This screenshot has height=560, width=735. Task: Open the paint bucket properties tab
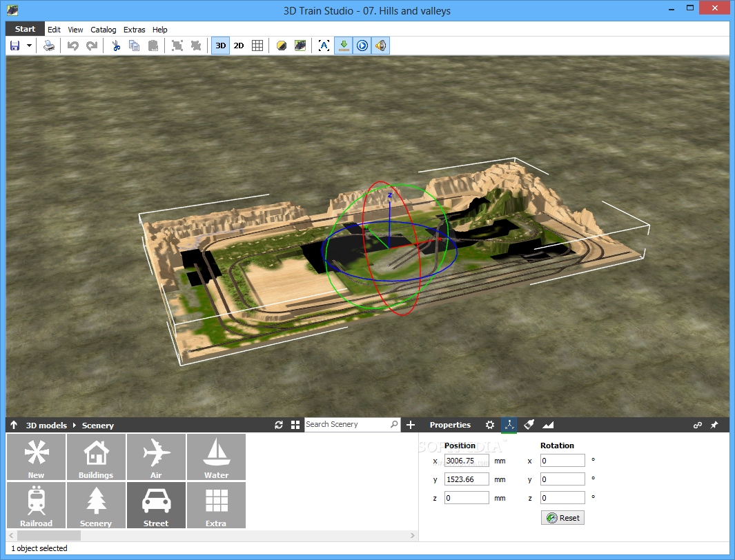point(529,425)
